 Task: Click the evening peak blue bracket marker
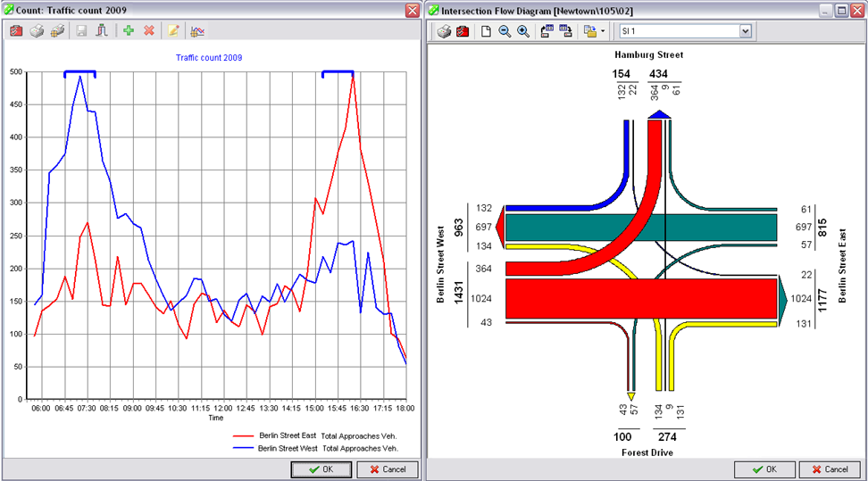pyautogui.click(x=338, y=72)
